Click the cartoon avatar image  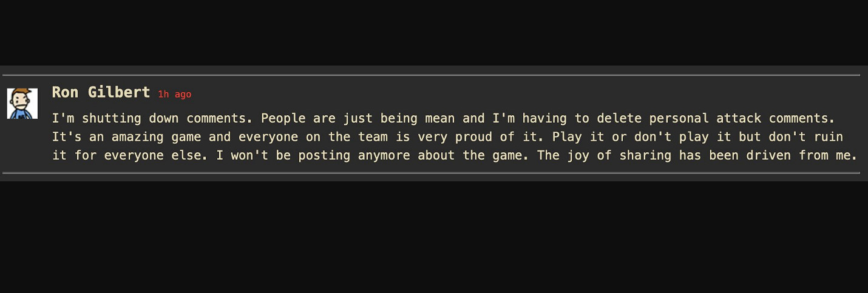click(22, 104)
